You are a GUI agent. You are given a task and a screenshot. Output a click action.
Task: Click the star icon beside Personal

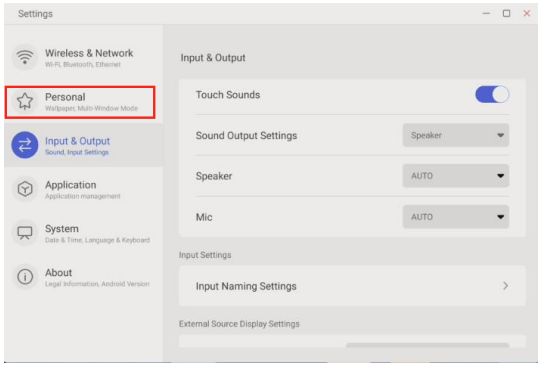(x=25, y=101)
